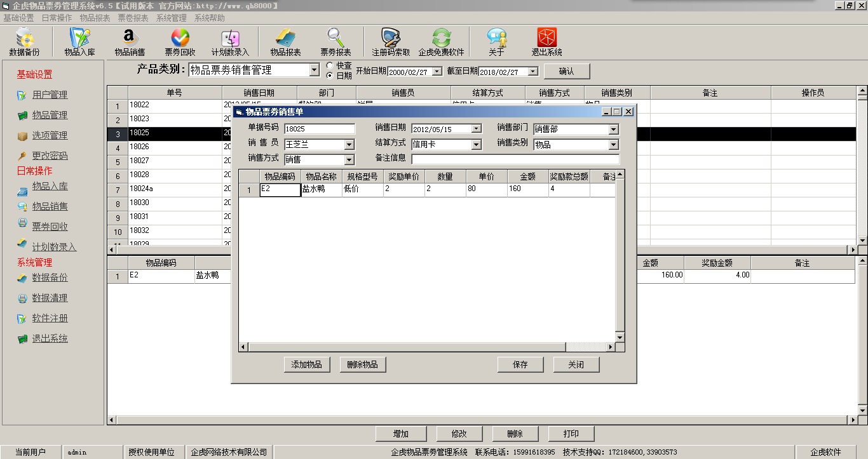Click the 单据号码 input field

point(320,129)
